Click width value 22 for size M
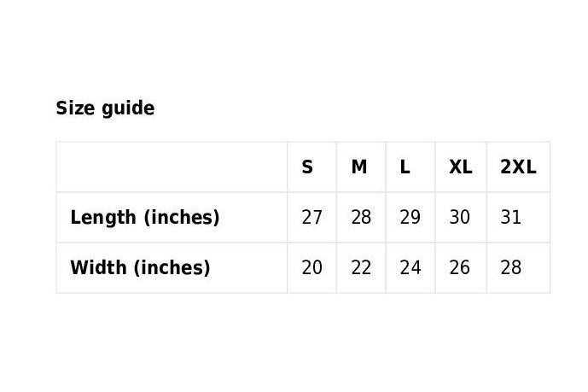The height and width of the screenshot is (392, 588). [x=361, y=268]
